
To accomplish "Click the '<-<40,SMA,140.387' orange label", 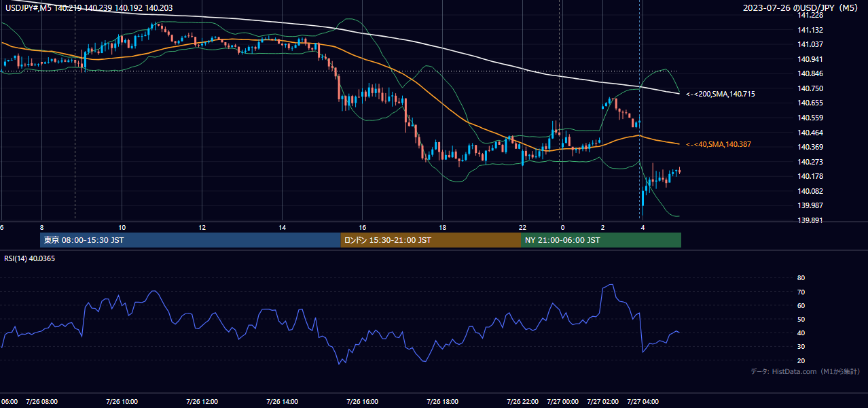I will click(718, 144).
